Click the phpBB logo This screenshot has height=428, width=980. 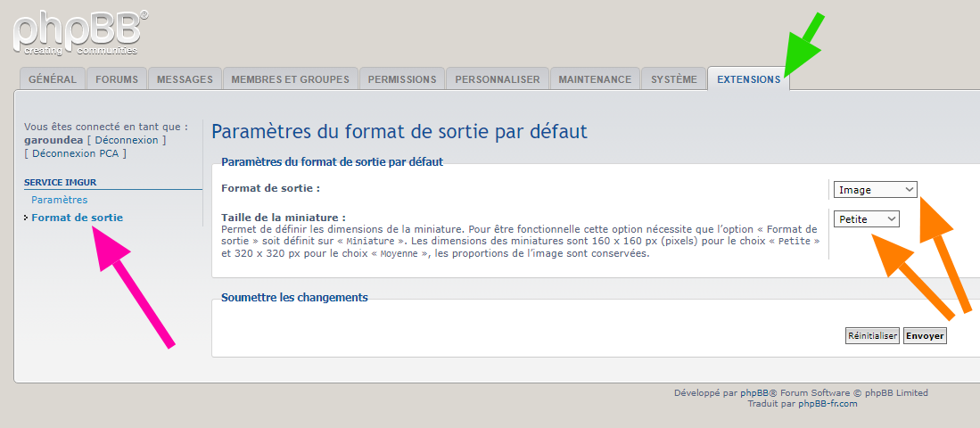pyautogui.click(x=78, y=31)
